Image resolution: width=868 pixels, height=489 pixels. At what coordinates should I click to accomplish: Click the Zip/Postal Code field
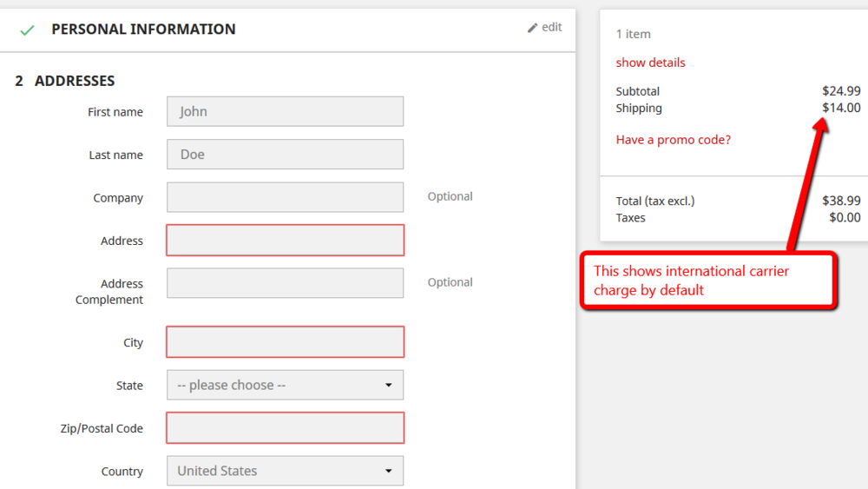[285, 427]
